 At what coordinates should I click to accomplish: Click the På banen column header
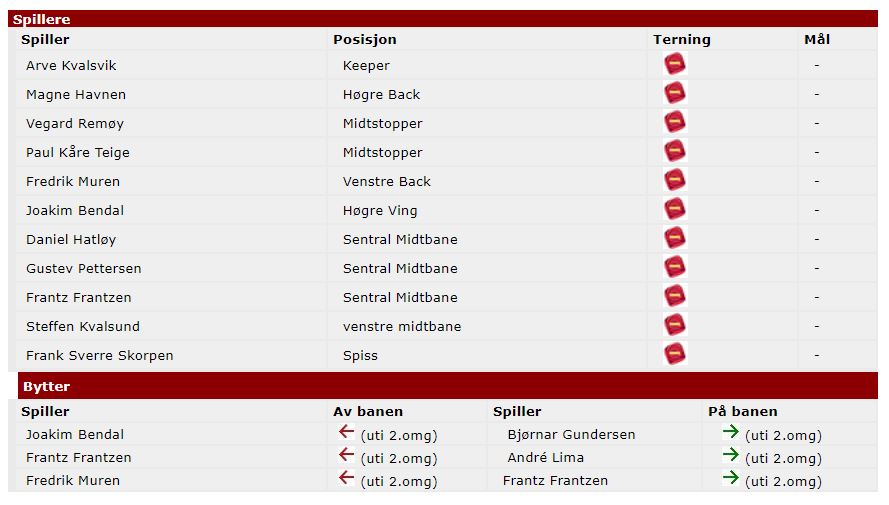(742, 411)
